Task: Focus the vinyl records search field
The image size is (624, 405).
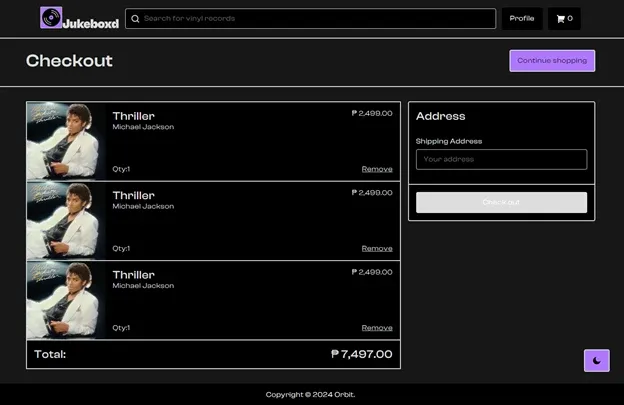Action: [310, 19]
